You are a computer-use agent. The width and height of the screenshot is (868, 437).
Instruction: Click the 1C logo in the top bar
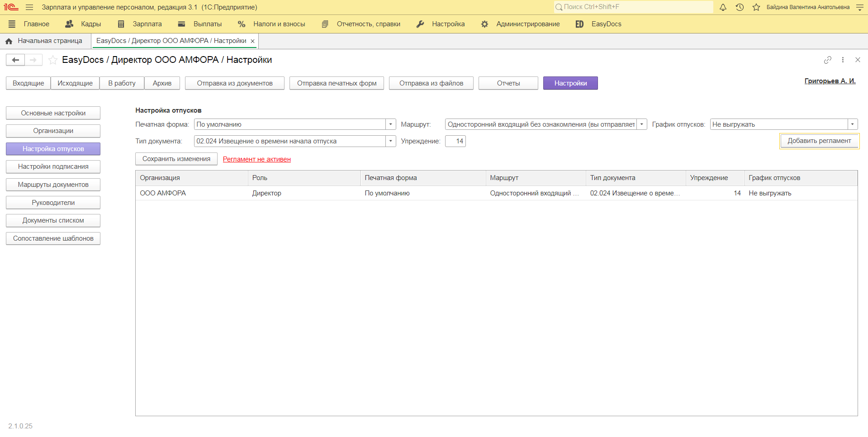click(10, 7)
